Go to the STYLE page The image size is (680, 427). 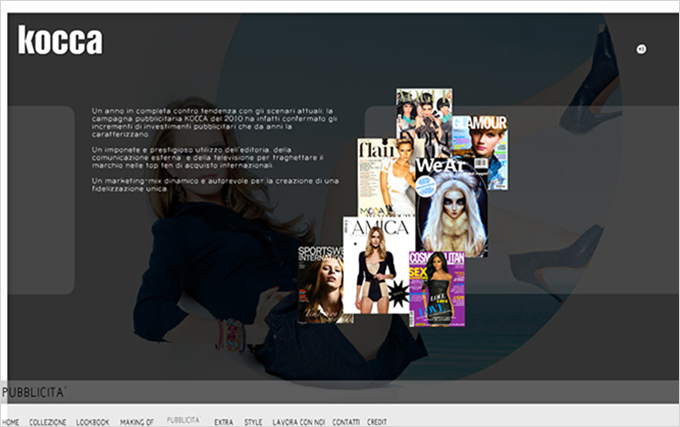click(253, 422)
